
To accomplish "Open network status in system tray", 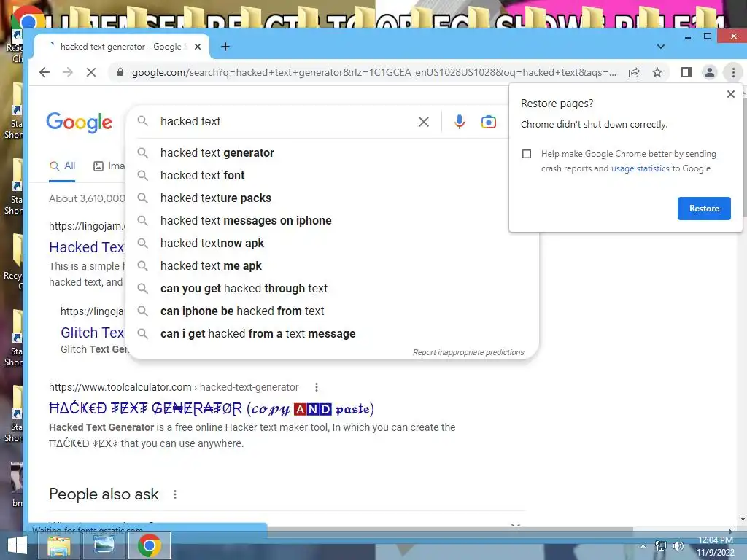I will pos(661,545).
